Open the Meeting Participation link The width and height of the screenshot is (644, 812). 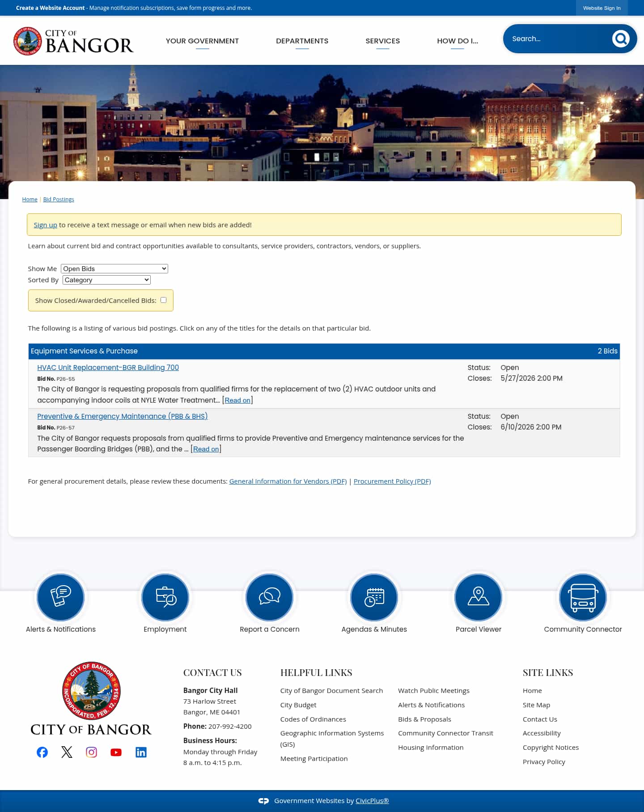[314, 758]
